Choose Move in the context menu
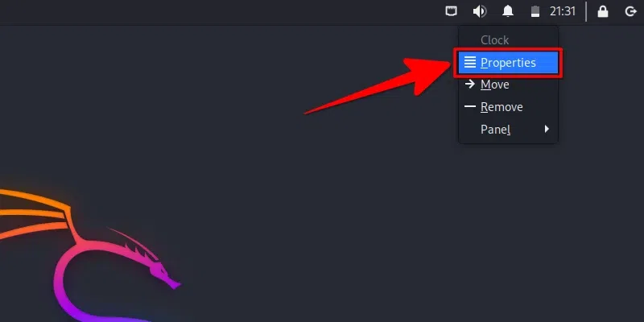This screenshot has width=644, height=322. pos(508,85)
